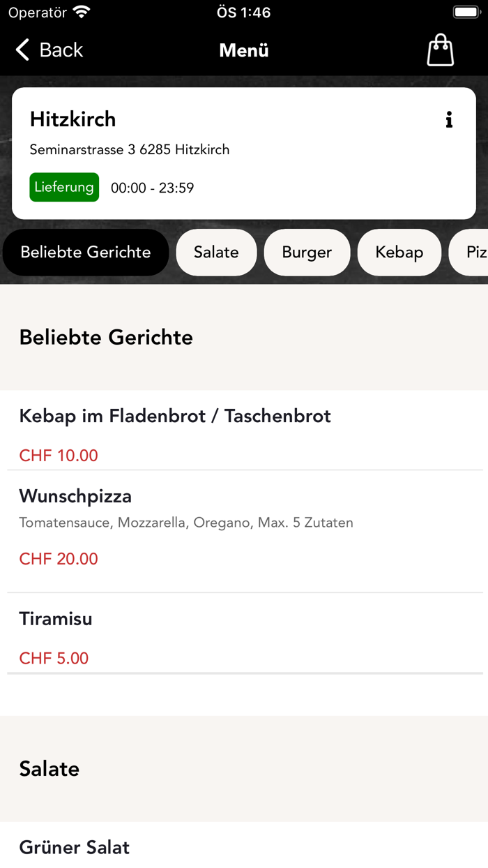488x868 pixels.
Task: Open the shopping bag cart
Action: coord(440,50)
